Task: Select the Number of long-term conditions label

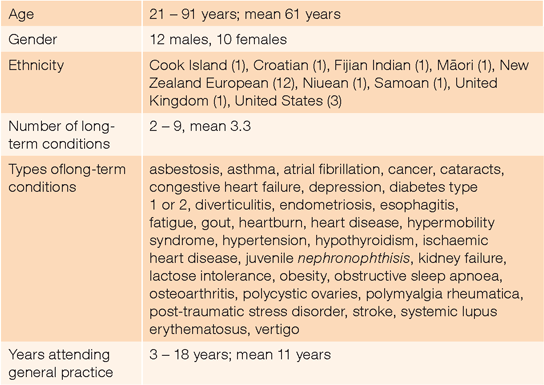Action: (x=61, y=135)
